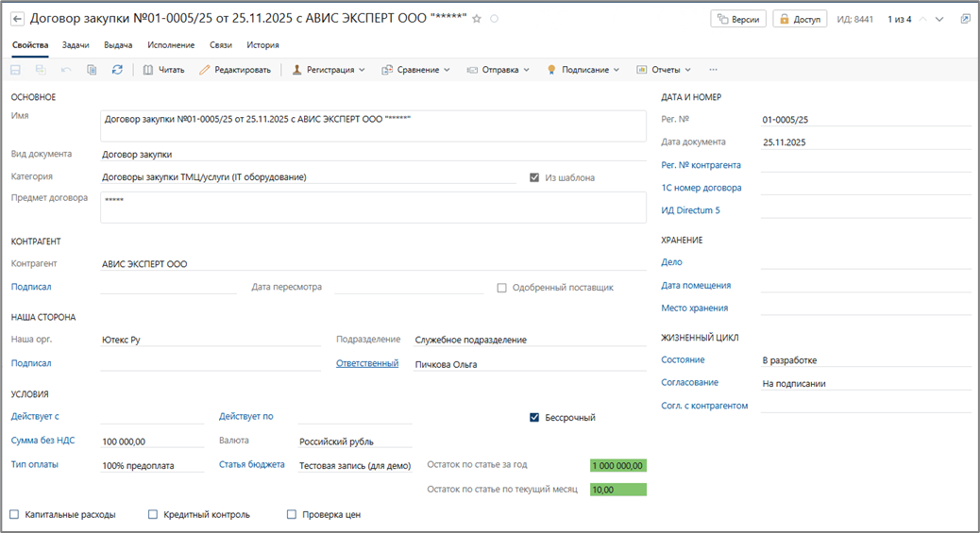Expand the Отчеты dropdown
Viewport: 980px width, 533px height.
(664, 70)
